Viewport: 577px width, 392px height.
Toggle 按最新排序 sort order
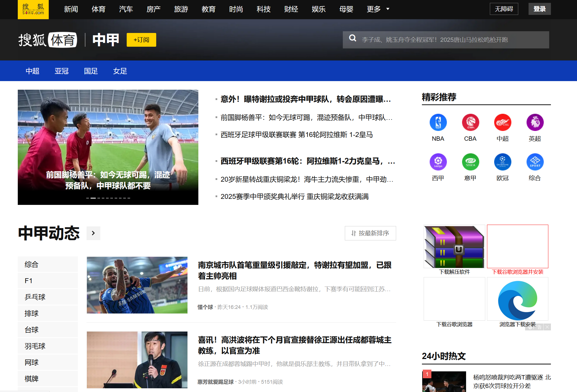click(x=370, y=233)
